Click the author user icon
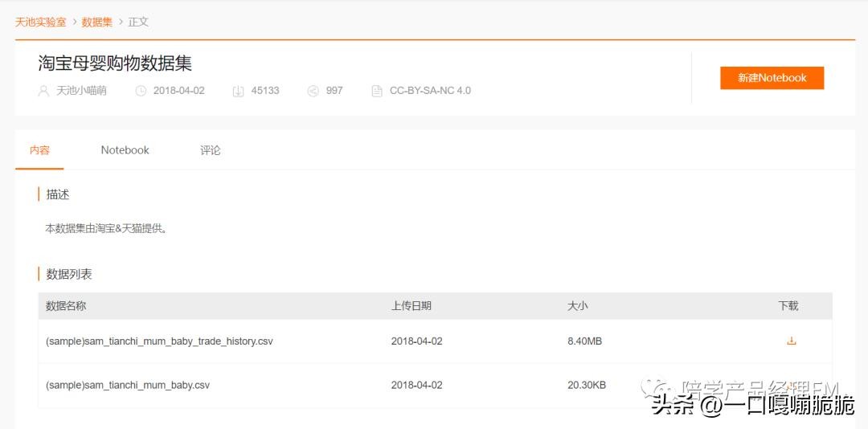Viewport: 868px width, 429px height. [x=43, y=91]
